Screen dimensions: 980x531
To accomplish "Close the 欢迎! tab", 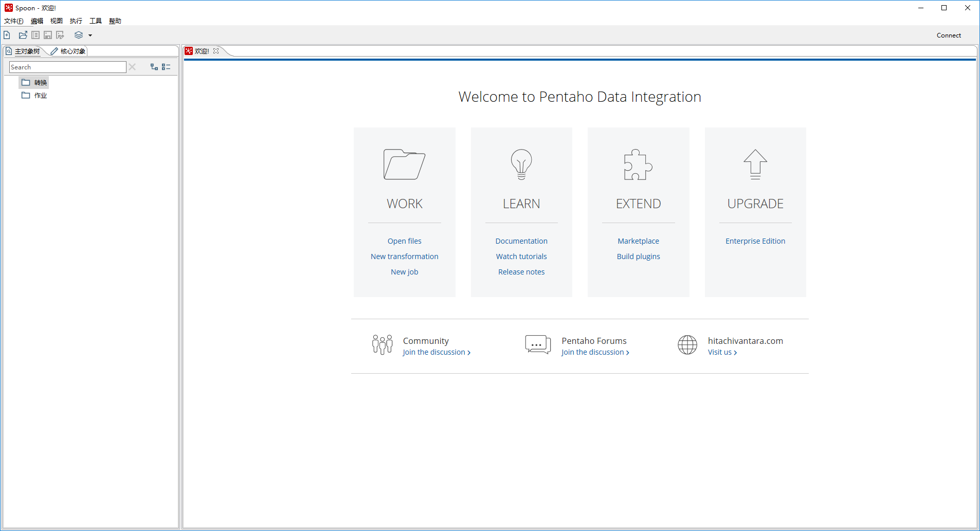I will (216, 51).
